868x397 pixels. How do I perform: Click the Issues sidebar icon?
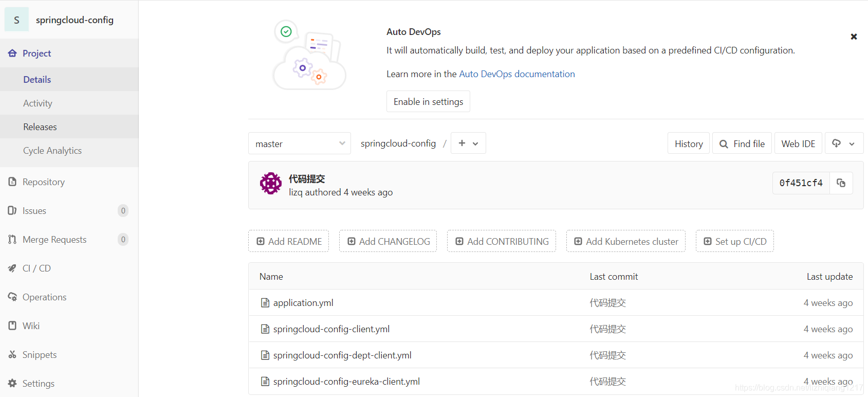pos(12,210)
